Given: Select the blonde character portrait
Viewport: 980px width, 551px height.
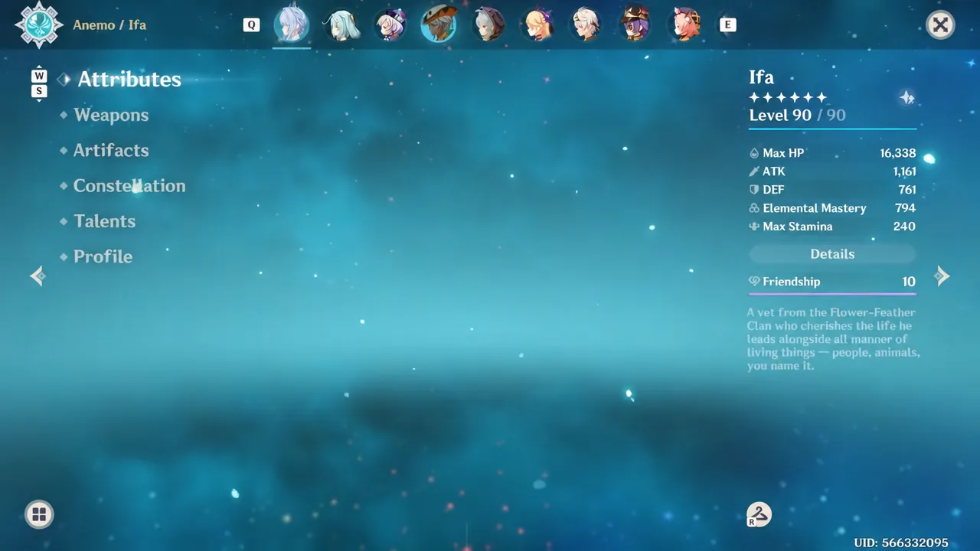Looking at the screenshot, I should (x=537, y=24).
